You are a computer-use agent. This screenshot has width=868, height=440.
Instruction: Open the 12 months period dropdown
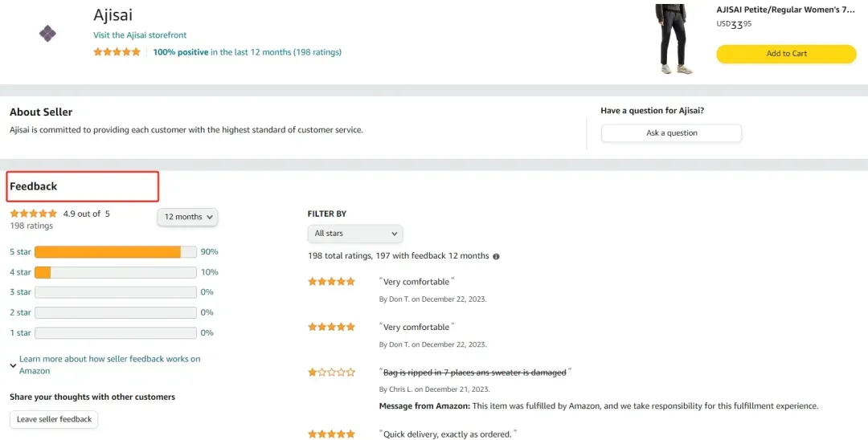pos(187,218)
